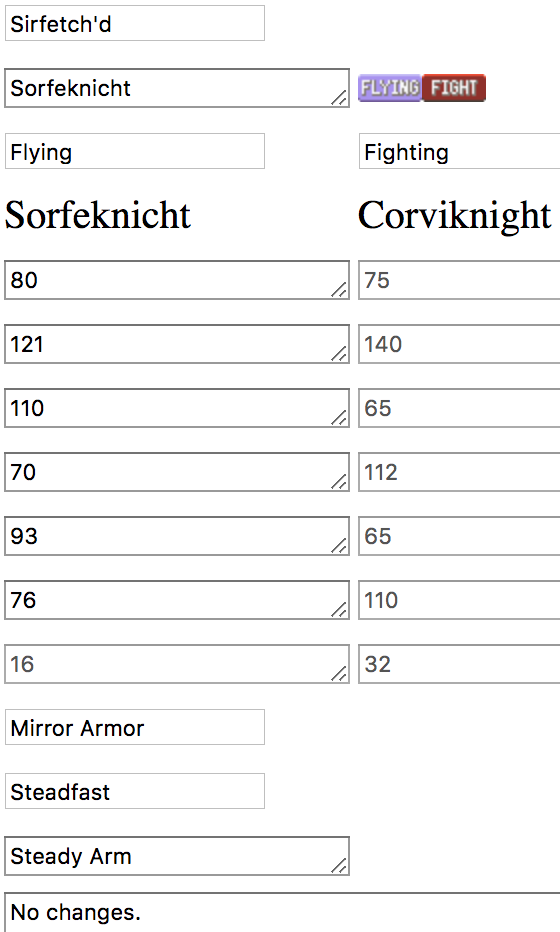Click the FIGHT type badge icon
560x932 pixels.
[454, 88]
